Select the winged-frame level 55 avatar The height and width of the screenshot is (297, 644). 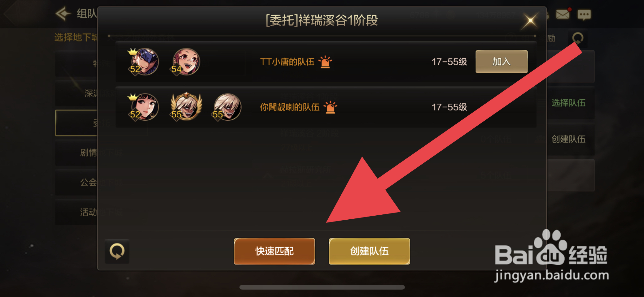pos(186,107)
